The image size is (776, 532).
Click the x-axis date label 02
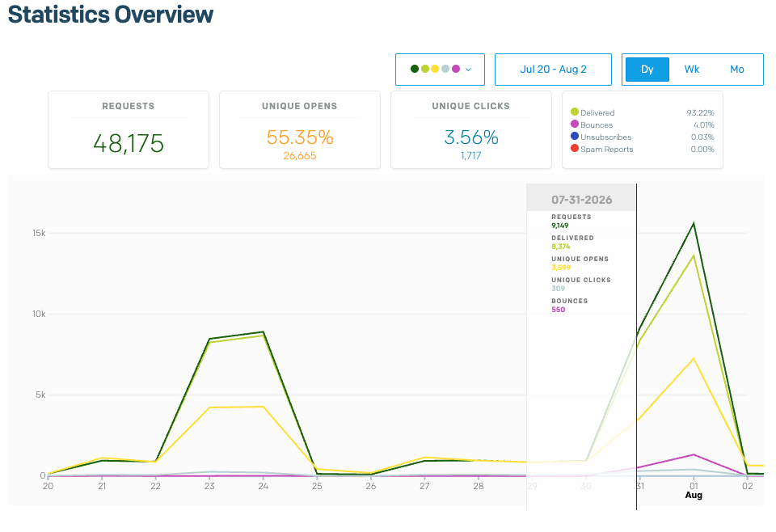click(x=747, y=486)
